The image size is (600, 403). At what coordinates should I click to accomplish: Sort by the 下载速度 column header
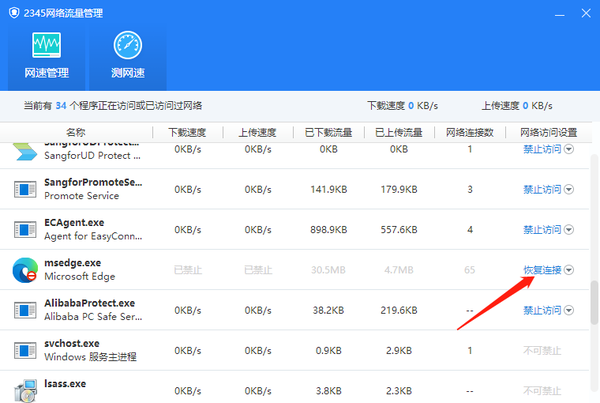[187, 132]
